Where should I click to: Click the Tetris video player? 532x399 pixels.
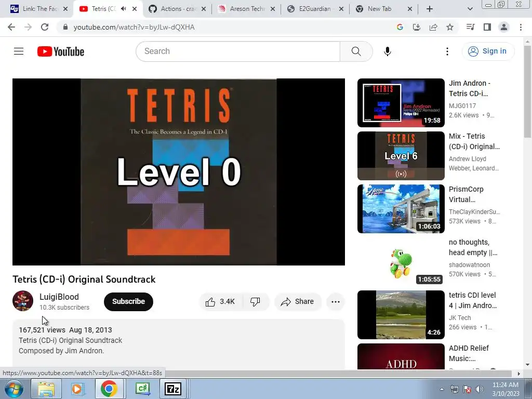179,171
